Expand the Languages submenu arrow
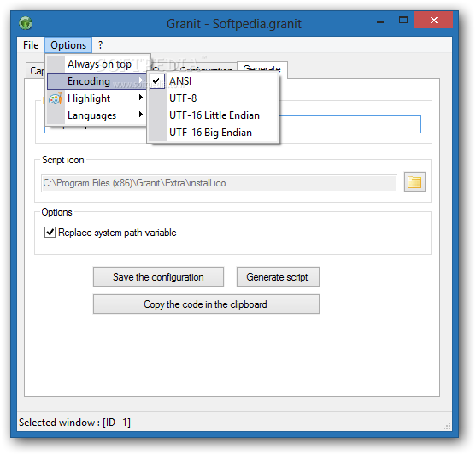476x455 pixels. (140, 115)
